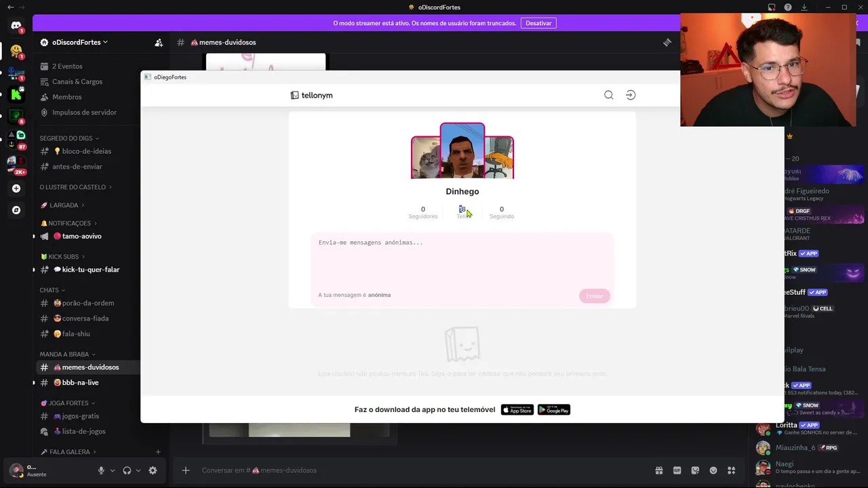The image size is (868, 488).
Task: Open the gift icon in chat bar
Action: coord(658,470)
